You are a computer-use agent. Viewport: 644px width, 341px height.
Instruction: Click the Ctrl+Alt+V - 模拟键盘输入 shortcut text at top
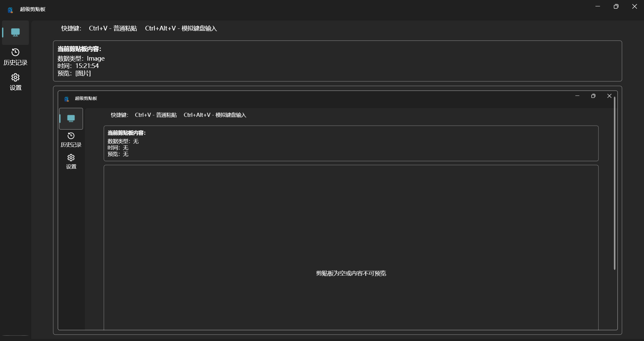(x=181, y=28)
